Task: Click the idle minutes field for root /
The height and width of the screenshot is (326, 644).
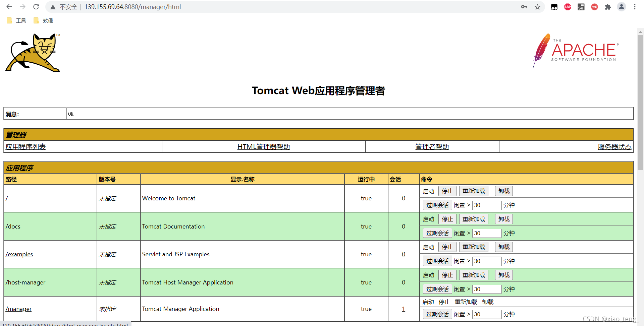Action: pos(487,205)
